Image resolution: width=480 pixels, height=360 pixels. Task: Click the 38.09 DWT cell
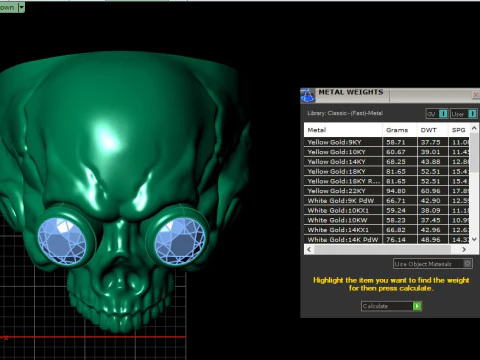432,210
